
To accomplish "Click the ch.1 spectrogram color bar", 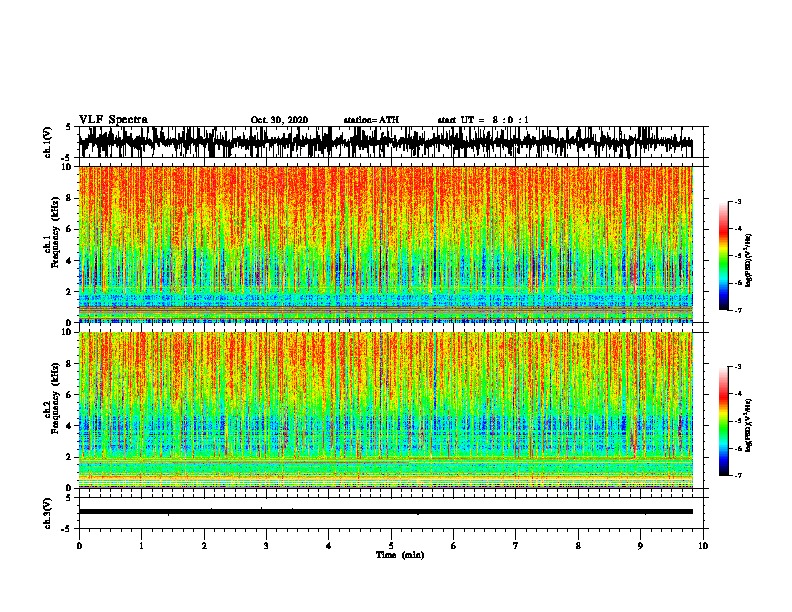I will (x=724, y=256).
